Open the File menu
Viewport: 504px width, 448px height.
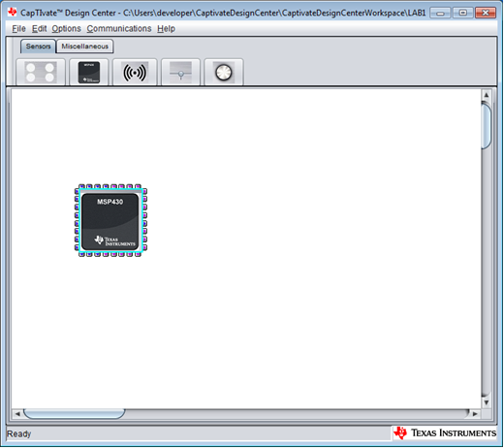pos(18,29)
